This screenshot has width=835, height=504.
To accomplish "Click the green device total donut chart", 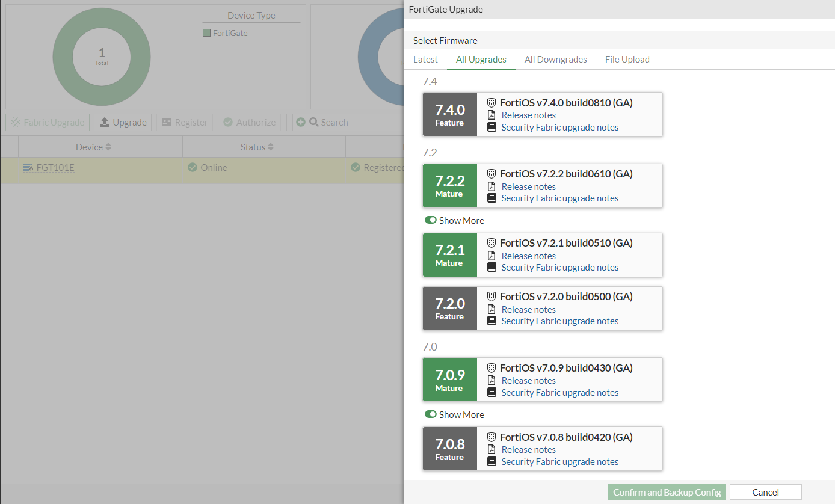I will click(102, 57).
